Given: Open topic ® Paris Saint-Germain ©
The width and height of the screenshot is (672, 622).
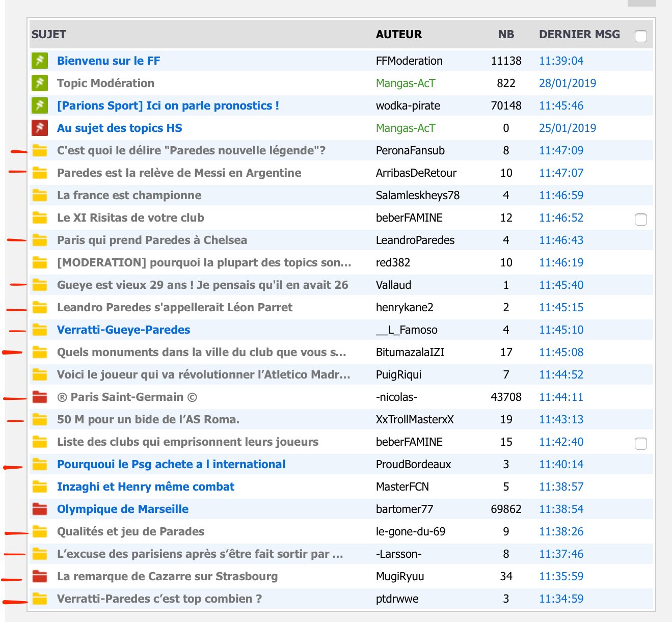Looking at the screenshot, I should (x=127, y=397).
